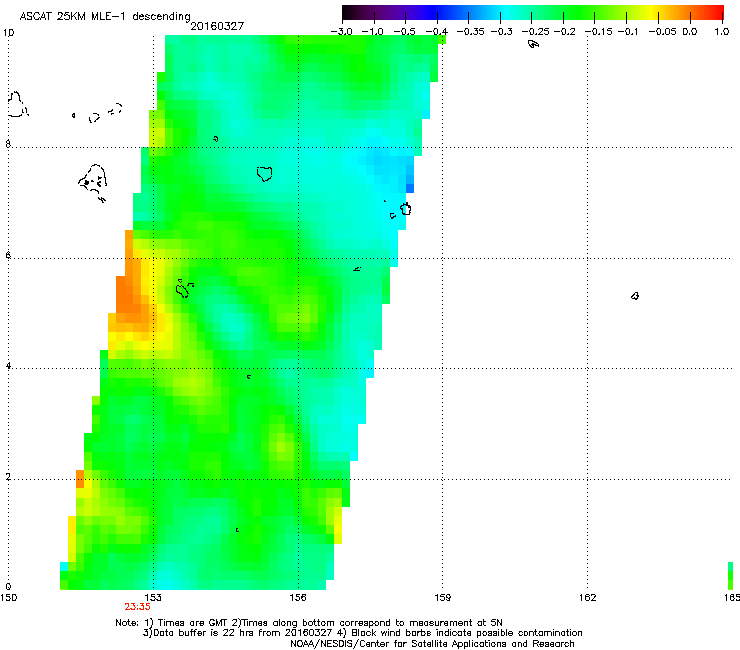The height and width of the screenshot is (650, 740).
Task: Select the '-0.25' color scale label
Action: (535, 32)
